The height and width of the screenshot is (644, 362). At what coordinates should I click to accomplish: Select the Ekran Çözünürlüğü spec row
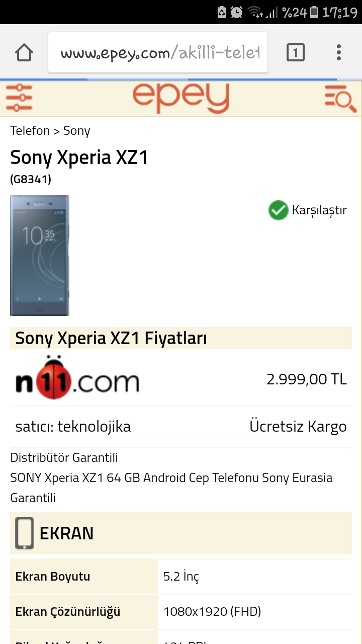tap(181, 612)
